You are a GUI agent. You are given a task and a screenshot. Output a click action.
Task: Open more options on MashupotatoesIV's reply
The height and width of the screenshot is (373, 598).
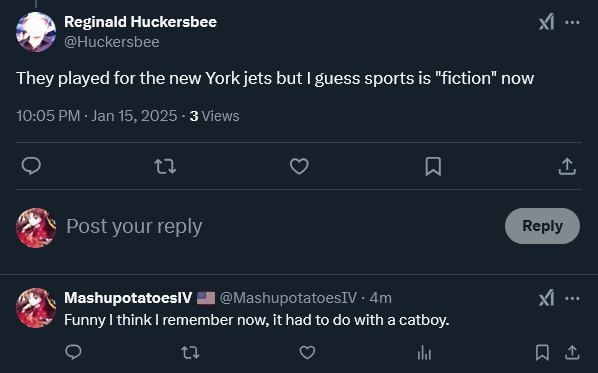coord(572,298)
